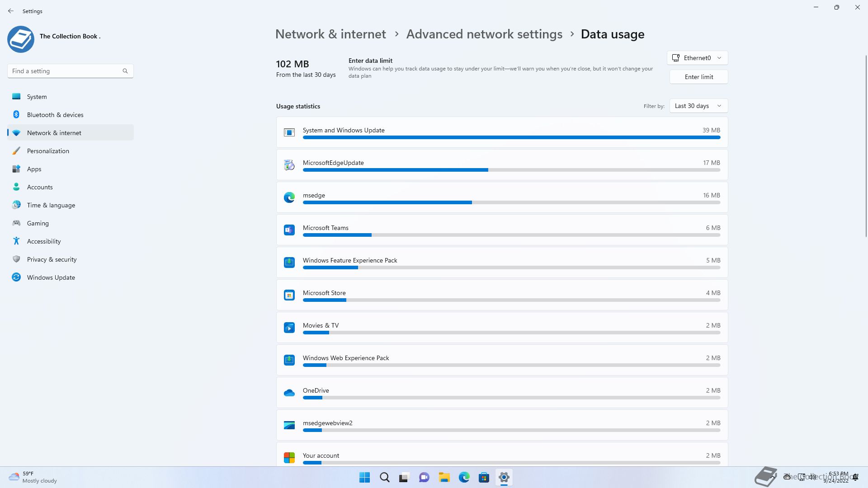
Task: Click Advanced network settings breadcrumb
Action: [x=484, y=34]
